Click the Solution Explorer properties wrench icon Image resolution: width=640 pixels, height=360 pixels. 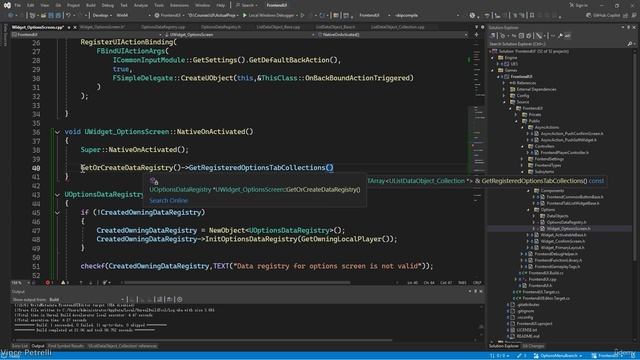[560, 36]
